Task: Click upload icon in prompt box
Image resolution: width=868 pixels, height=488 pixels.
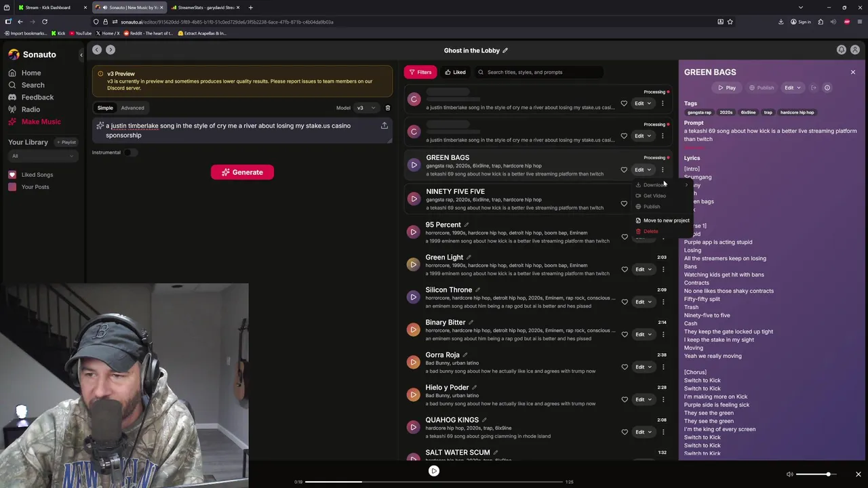Action: tap(384, 125)
